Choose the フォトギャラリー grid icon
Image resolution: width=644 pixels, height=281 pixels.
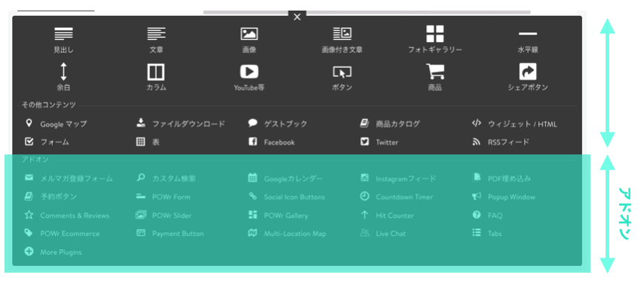click(x=435, y=34)
